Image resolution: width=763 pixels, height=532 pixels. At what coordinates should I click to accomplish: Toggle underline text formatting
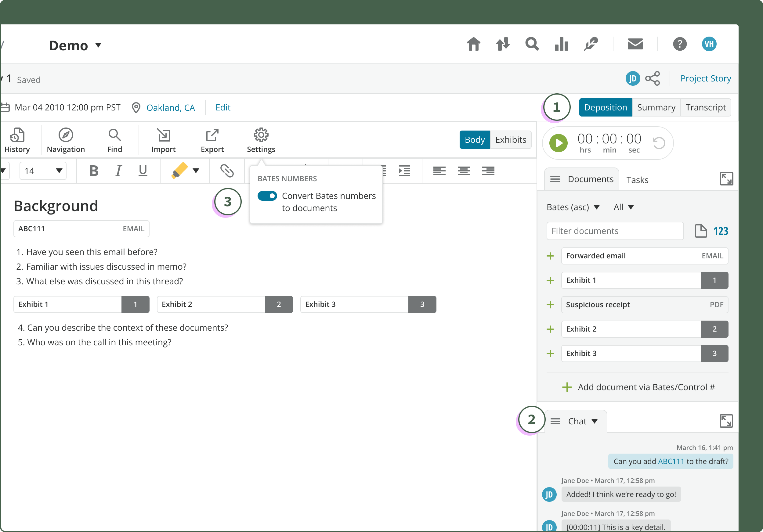(x=143, y=171)
